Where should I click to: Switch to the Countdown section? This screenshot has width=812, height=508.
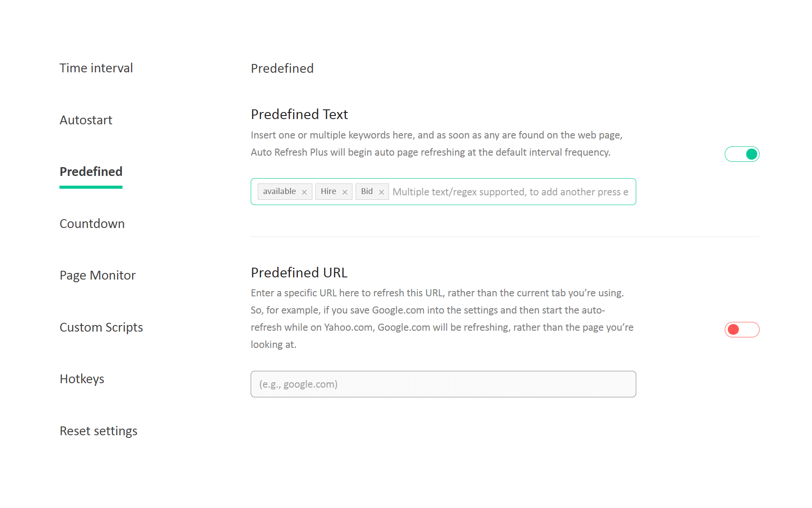click(92, 224)
